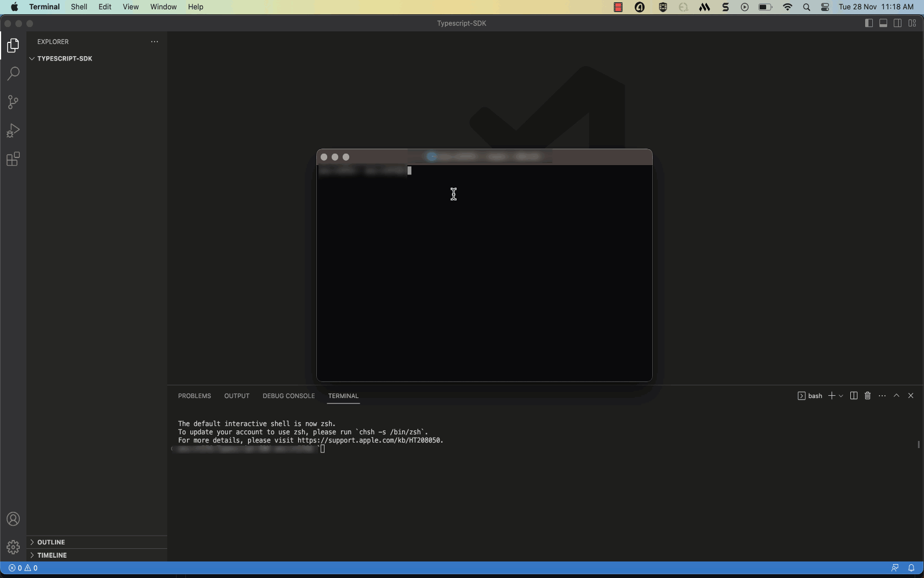Viewport: 924px width, 578px height.
Task: Open the Source Control view
Action: point(13,102)
